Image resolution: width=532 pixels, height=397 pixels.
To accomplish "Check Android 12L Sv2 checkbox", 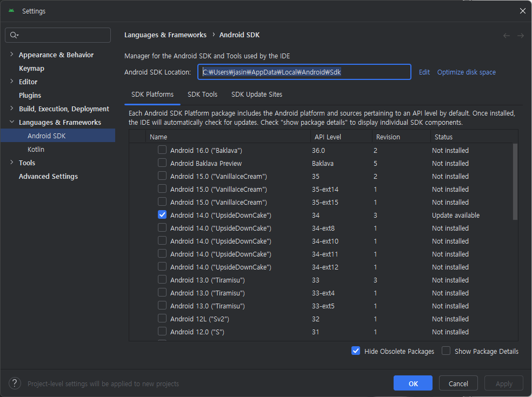I will pos(162,319).
